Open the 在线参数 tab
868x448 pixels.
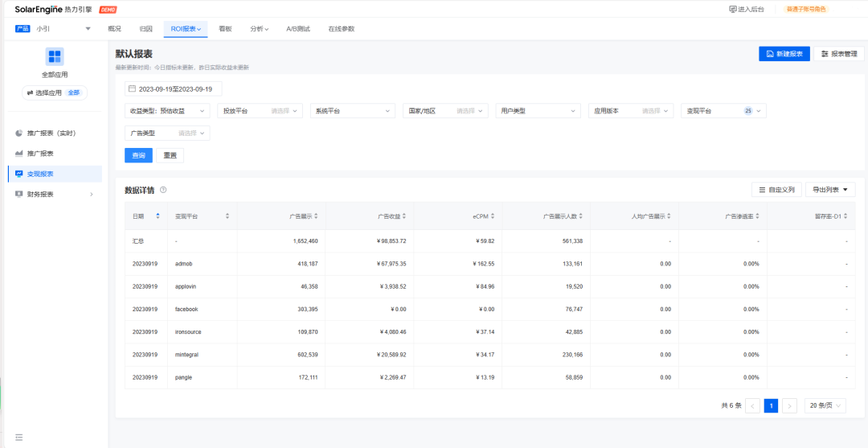(x=341, y=29)
